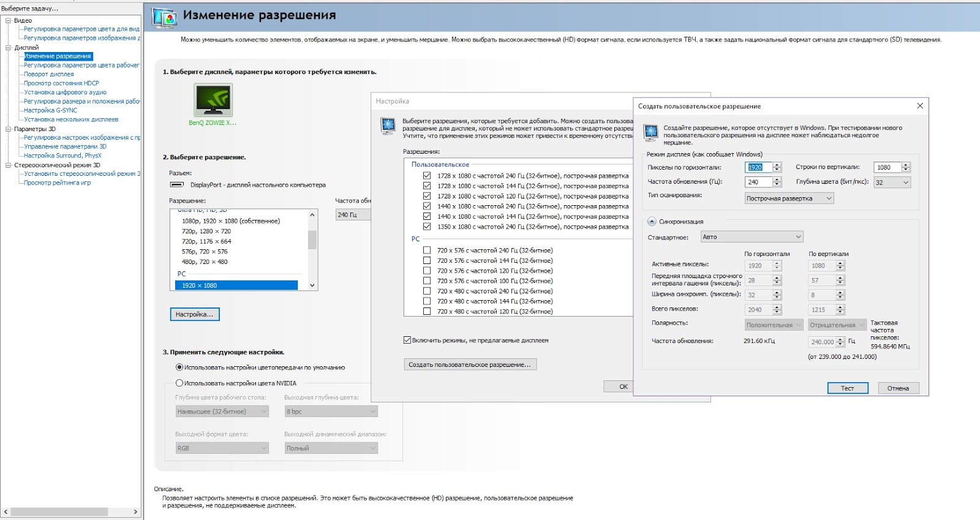Open the Стандартное Авто dropdown

752,237
